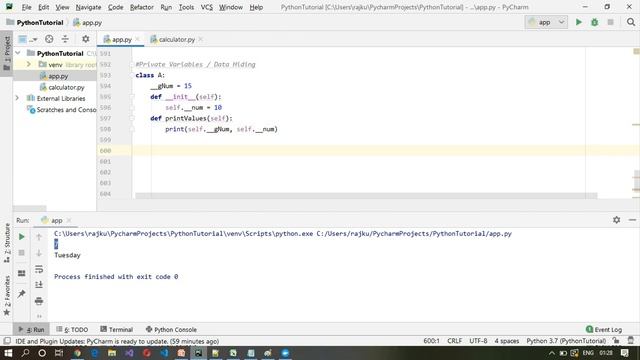
Task: Open Search Everywhere magnifier icon
Action: pos(631,22)
